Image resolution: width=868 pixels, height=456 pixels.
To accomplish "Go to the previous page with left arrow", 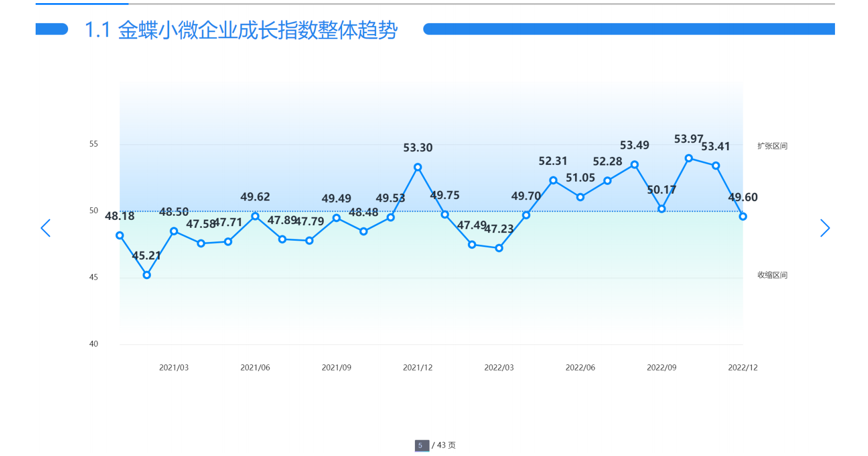I will coord(46,228).
